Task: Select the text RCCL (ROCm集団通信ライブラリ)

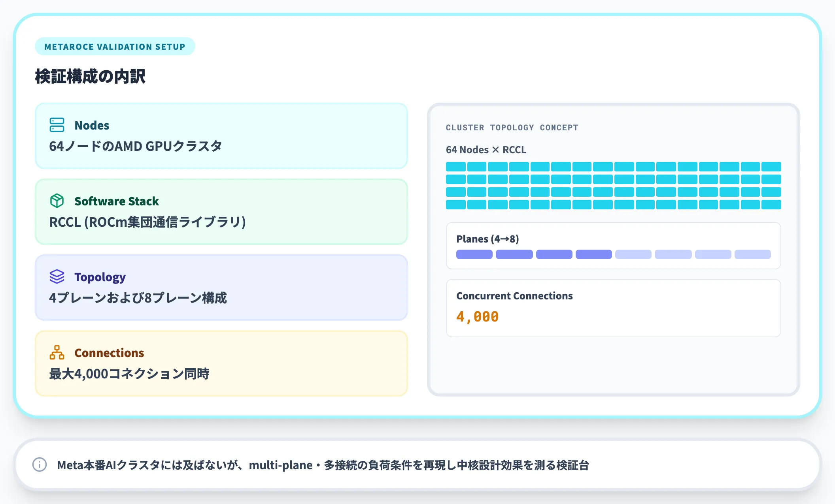Action: pyautogui.click(x=147, y=222)
